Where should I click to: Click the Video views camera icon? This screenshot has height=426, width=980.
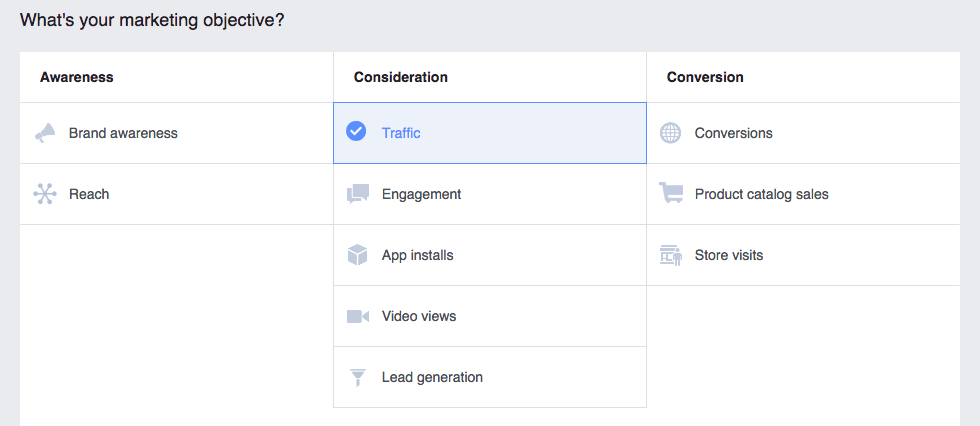(357, 316)
